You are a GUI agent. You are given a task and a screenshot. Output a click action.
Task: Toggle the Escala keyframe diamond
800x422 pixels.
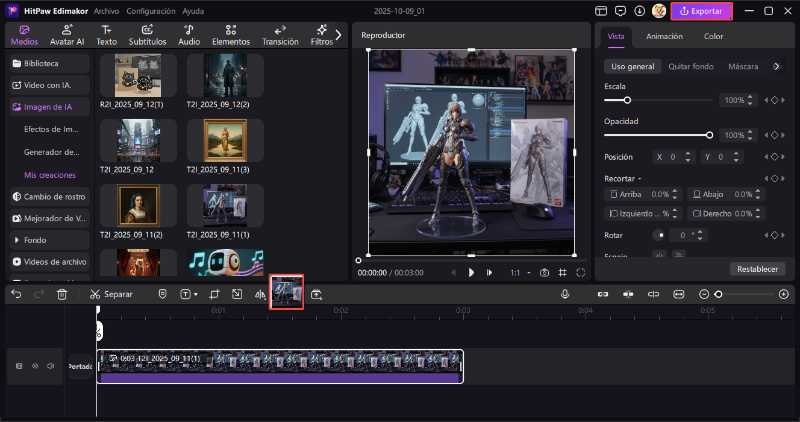773,101
